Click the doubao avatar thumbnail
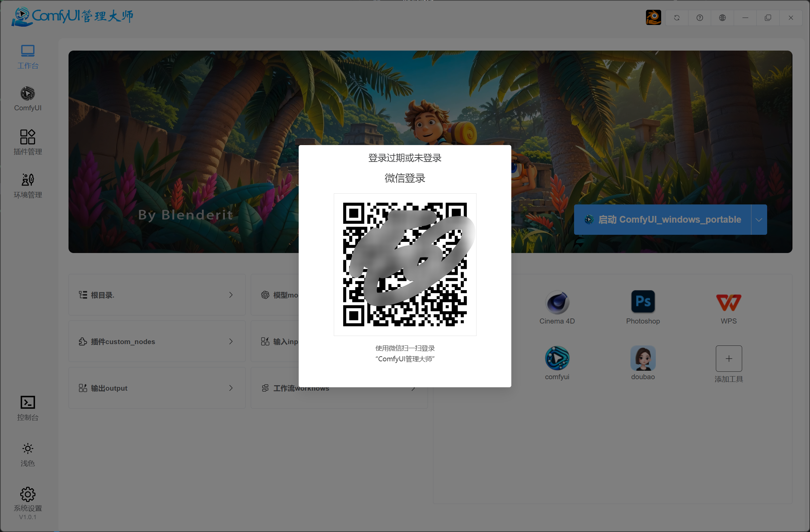Viewport: 810px width, 532px height. tap(643, 358)
